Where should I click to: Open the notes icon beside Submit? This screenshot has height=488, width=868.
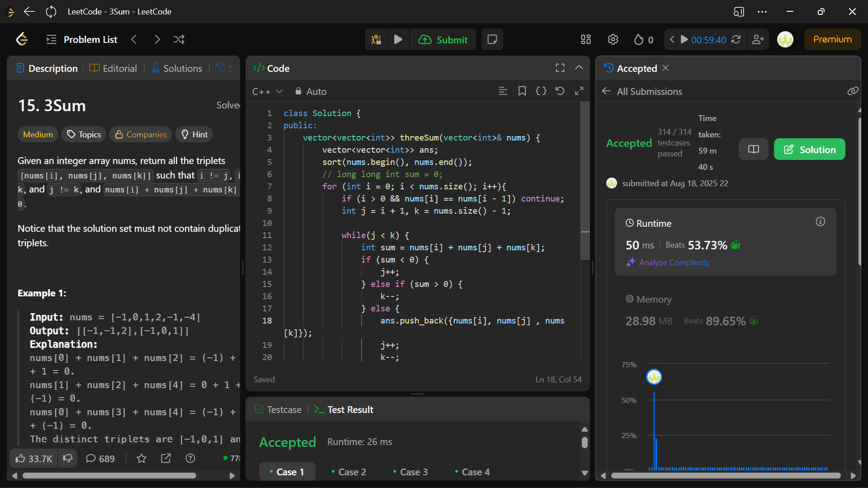tap(492, 40)
